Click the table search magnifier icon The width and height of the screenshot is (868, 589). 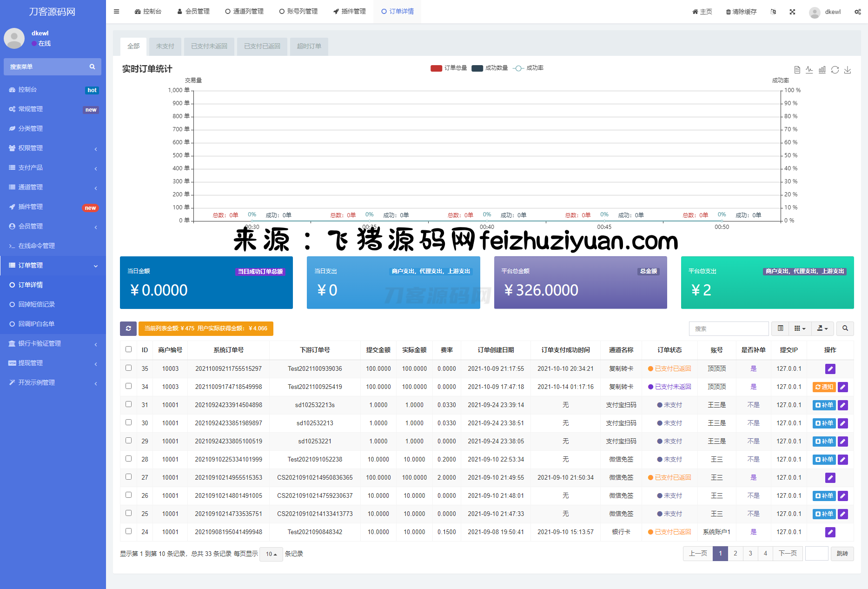[845, 328]
